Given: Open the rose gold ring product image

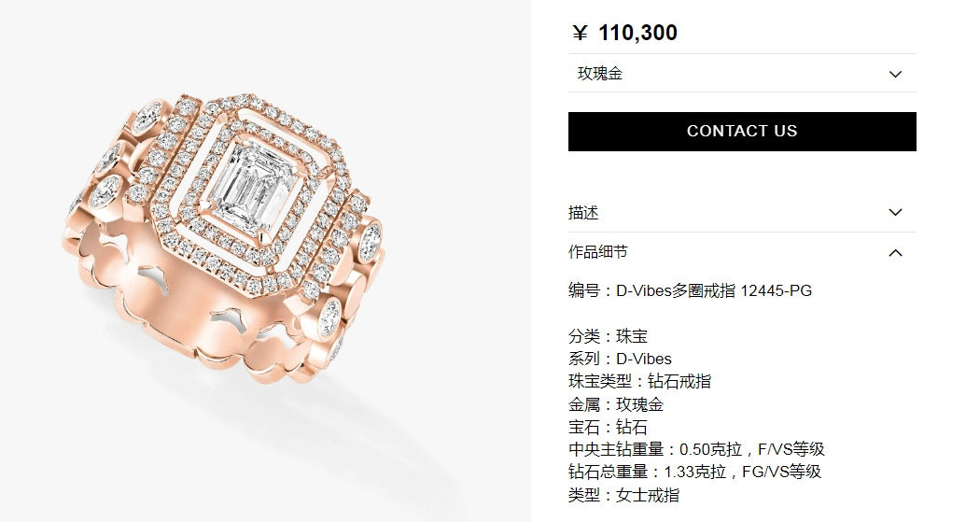Looking at the screenshot, I should tap(225, 238).
